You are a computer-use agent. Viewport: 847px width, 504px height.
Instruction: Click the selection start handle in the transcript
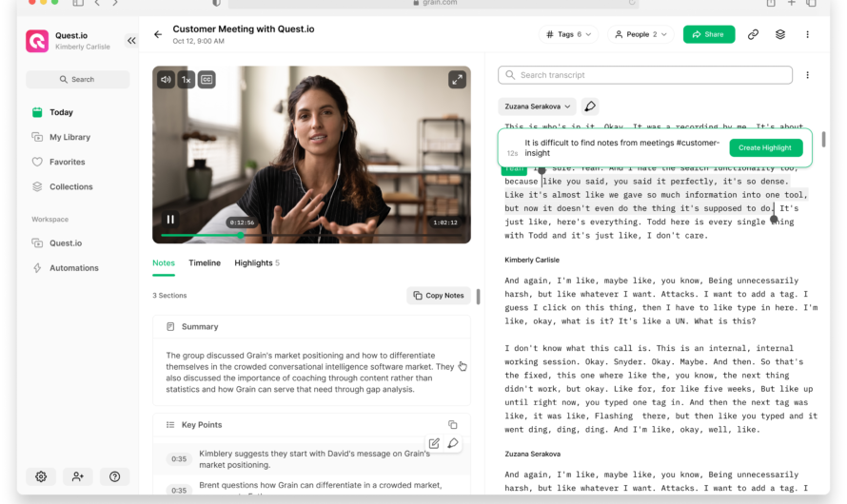[542, 171]
